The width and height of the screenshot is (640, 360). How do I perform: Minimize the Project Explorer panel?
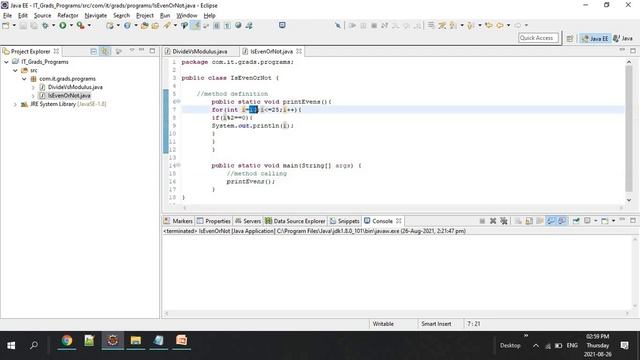tap(142, 50)
